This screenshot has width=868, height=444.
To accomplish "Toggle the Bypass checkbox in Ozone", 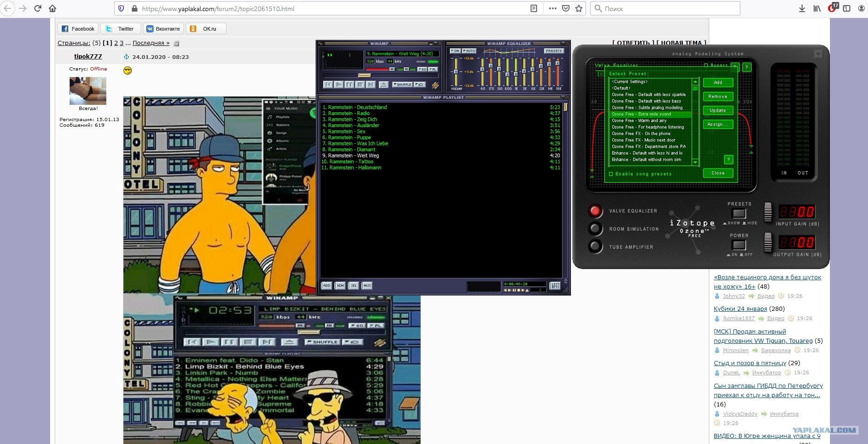I will tap(706, 65).
